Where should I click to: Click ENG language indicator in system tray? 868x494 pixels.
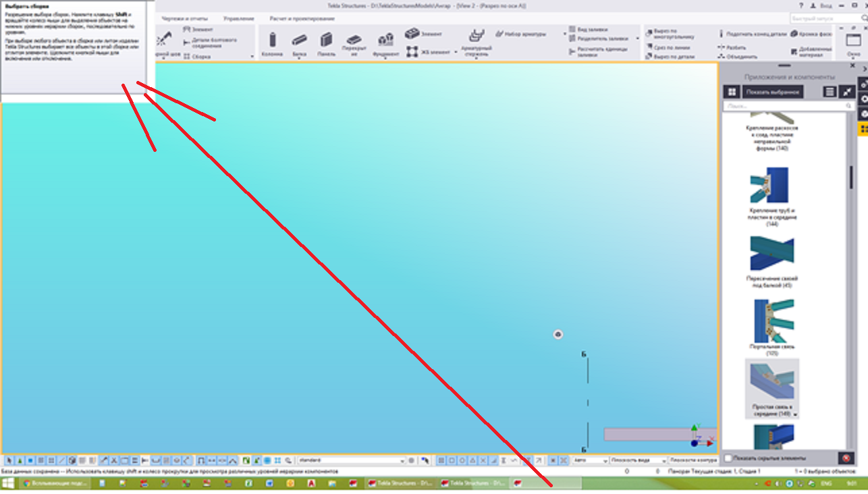(x=827, y=483)
